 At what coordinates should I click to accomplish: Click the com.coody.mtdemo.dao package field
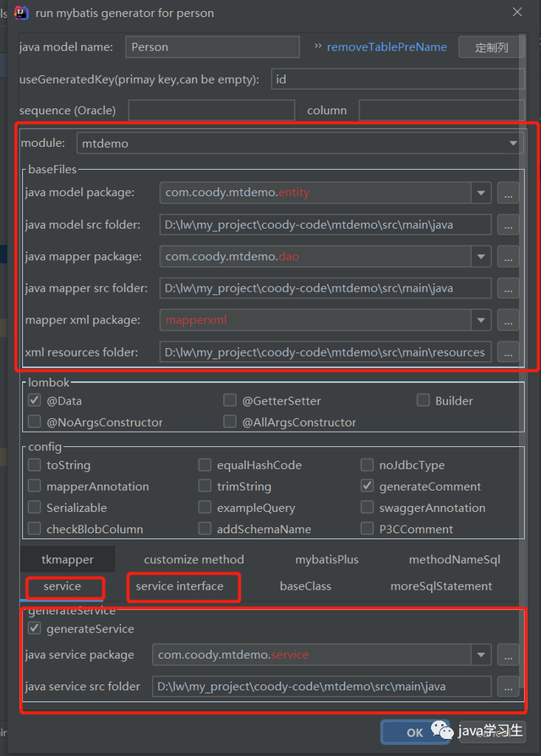[315, 257]
